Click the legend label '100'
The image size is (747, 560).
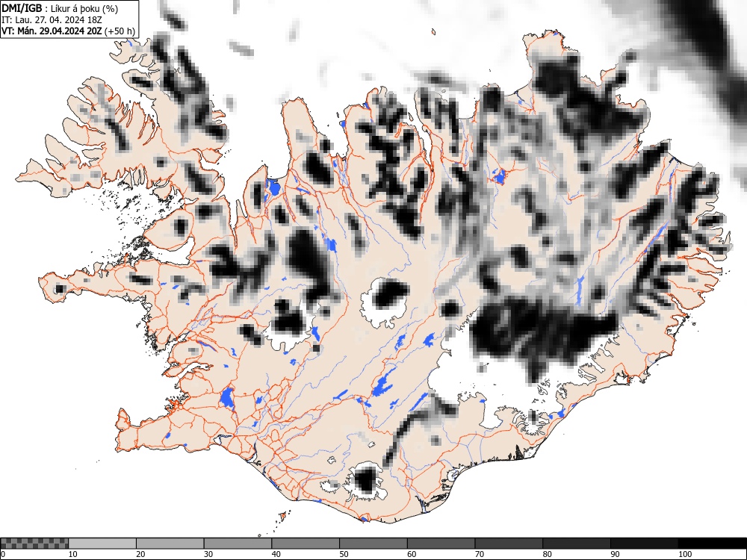pyautogui.click(x=684, y=554)
